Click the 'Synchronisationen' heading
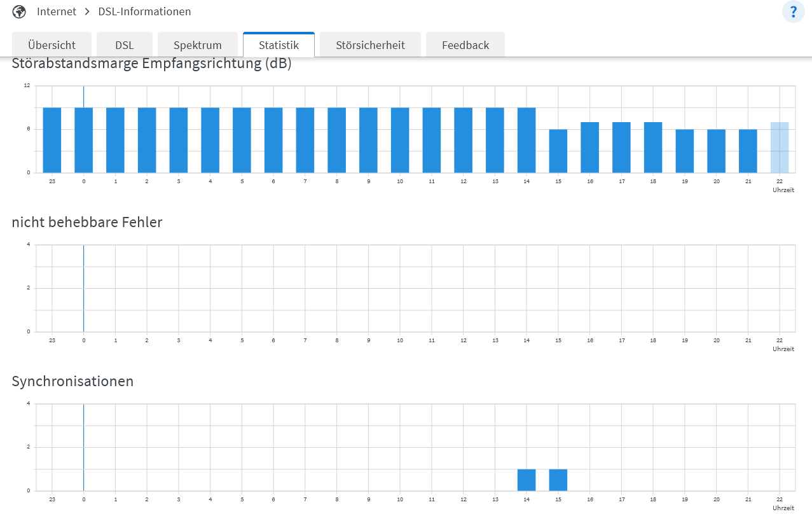 [x=73, y=381]
